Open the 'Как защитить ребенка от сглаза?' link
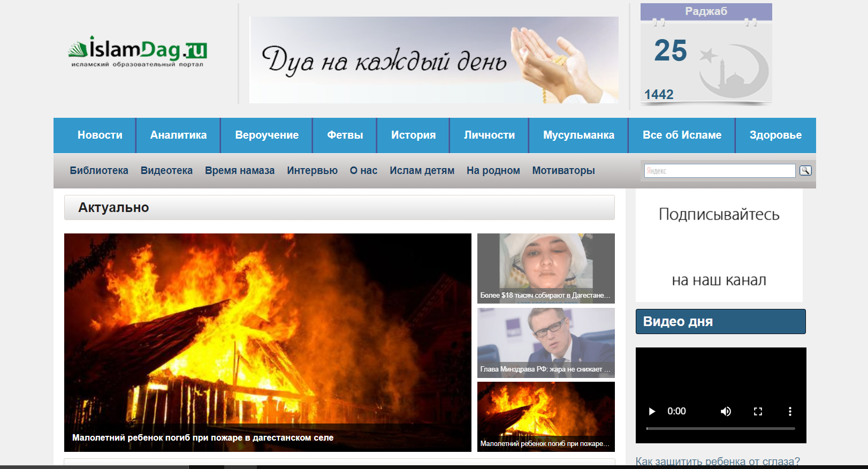Viewport: 868px width, 469px height. (718, 461)
